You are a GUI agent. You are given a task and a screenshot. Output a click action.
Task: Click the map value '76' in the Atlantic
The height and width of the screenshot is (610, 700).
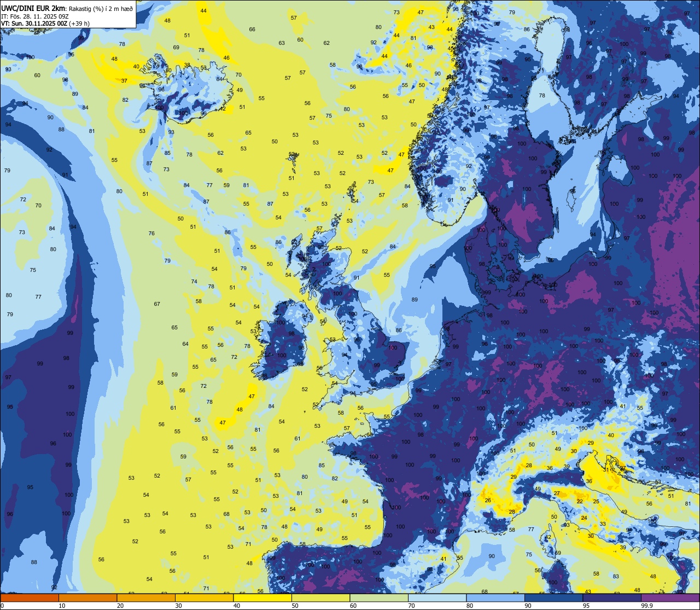(x=151, y=233)
